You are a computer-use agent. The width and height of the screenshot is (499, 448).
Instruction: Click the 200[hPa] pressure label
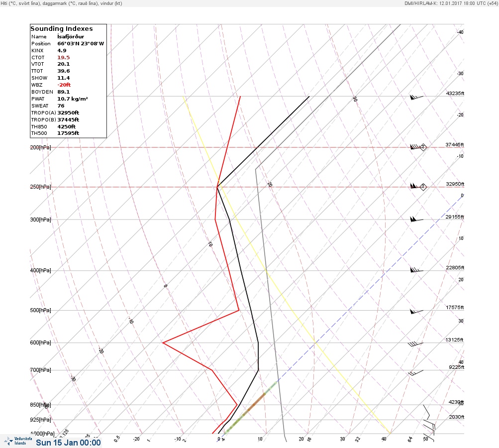click(40, 147)
